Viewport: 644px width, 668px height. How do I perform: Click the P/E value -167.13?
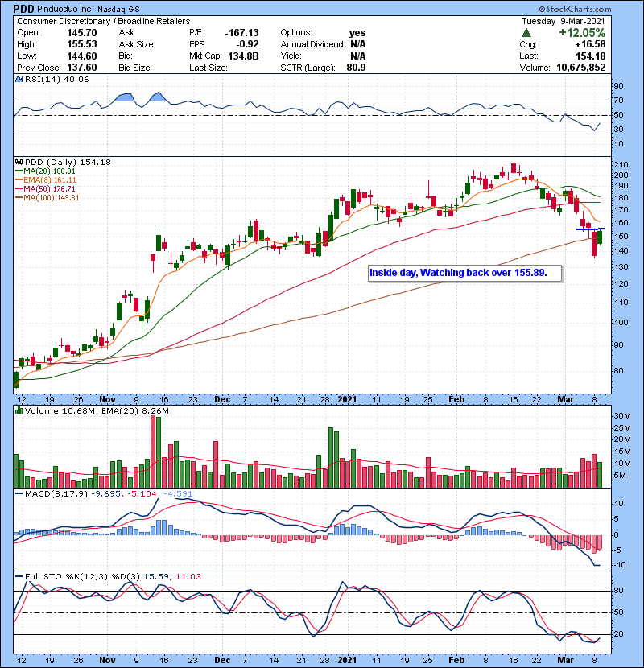tap(242, 33)
